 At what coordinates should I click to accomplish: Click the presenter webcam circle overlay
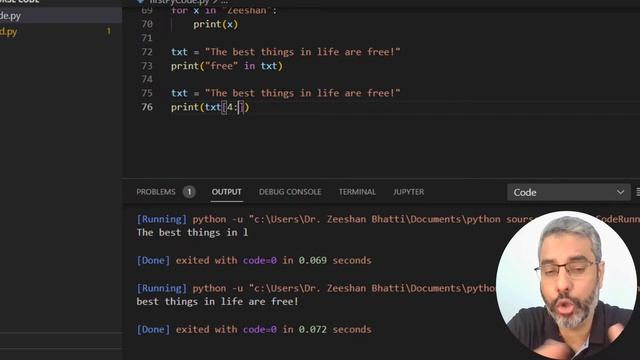pos(566,284)
